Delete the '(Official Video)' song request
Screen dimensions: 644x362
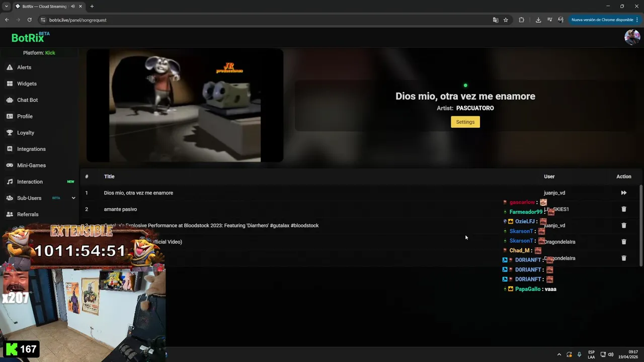coord(624,242)
